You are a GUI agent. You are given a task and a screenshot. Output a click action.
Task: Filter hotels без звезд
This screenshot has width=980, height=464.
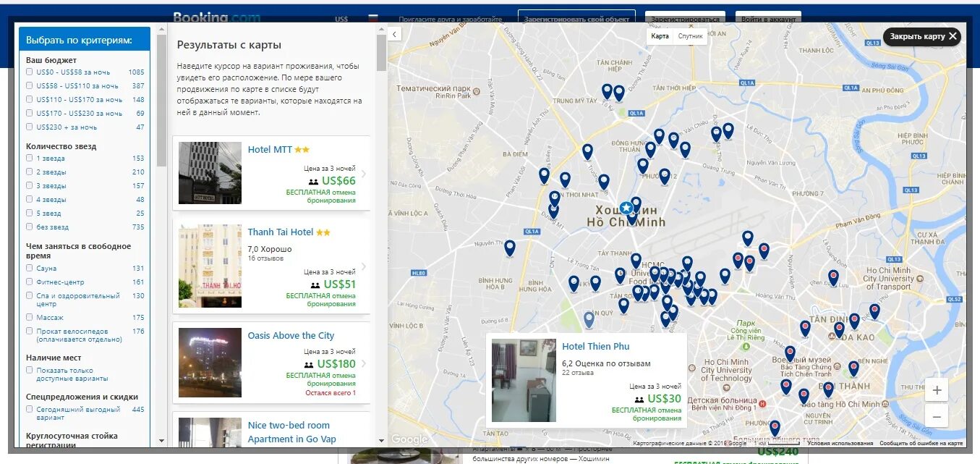click(x=29, y=227)
